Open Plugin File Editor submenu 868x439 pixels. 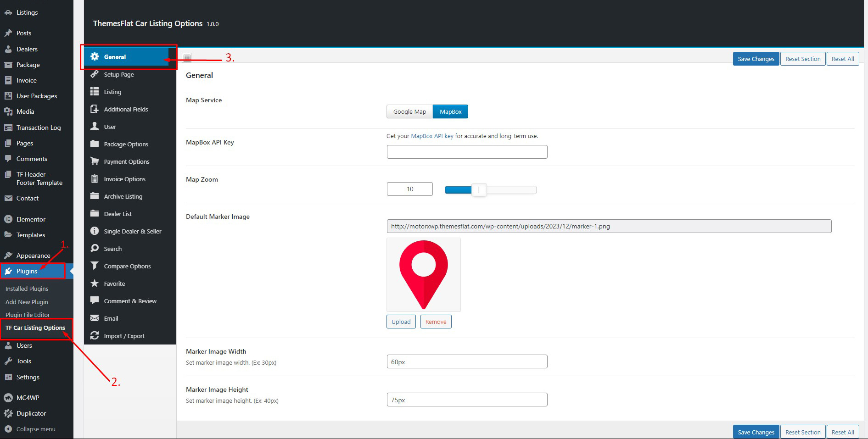pos(28,315)
